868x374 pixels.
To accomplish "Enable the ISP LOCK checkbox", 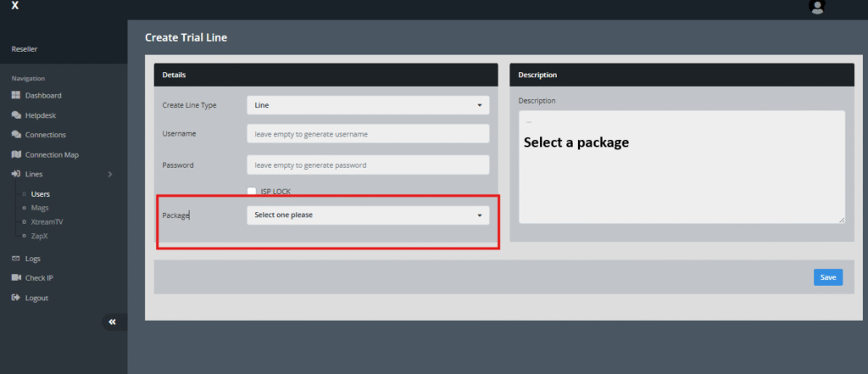I will pos(252,192).
